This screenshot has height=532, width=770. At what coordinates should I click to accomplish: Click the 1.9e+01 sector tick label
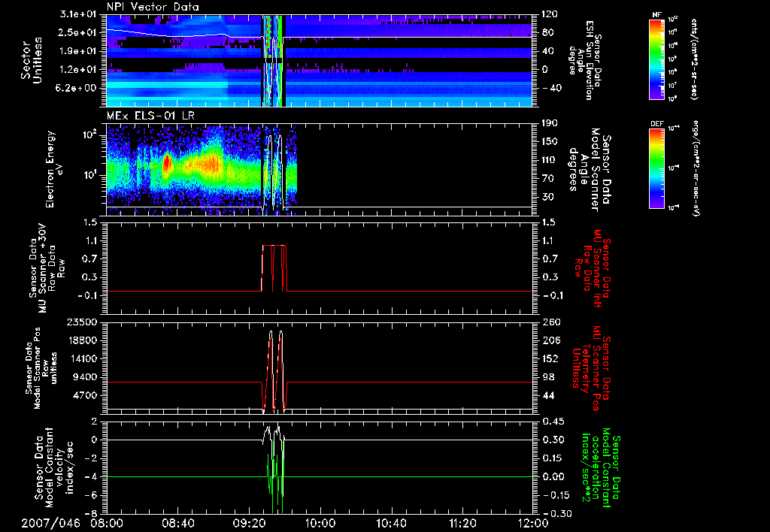[79, 51]
